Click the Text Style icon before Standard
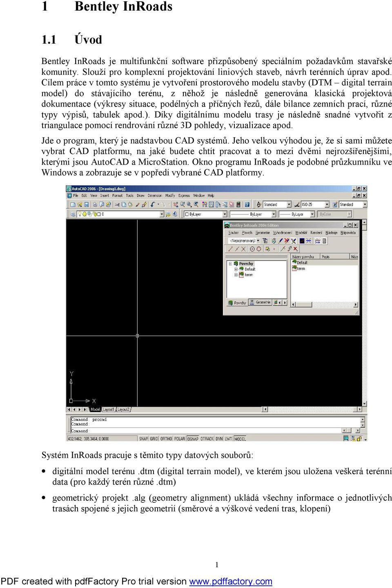Screen dimensions: 392x588 click(x=259, y=205)
